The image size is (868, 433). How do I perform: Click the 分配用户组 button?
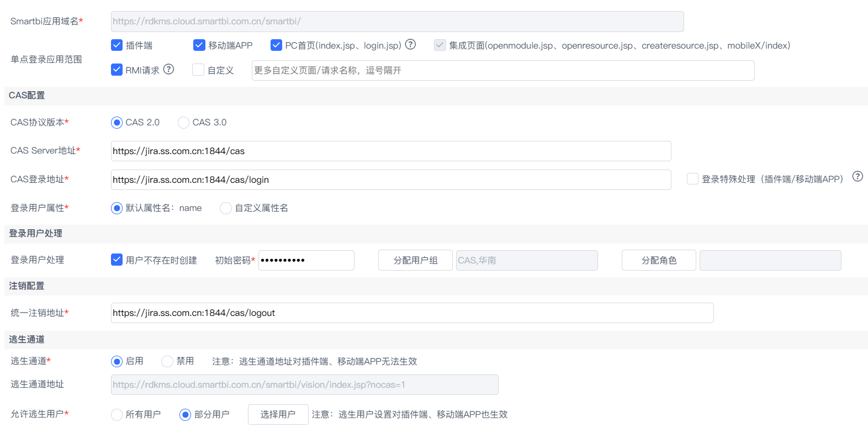(415, 260)
